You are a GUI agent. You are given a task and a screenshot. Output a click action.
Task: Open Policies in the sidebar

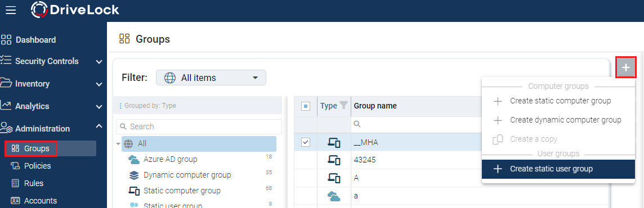[x=37, y=166]
